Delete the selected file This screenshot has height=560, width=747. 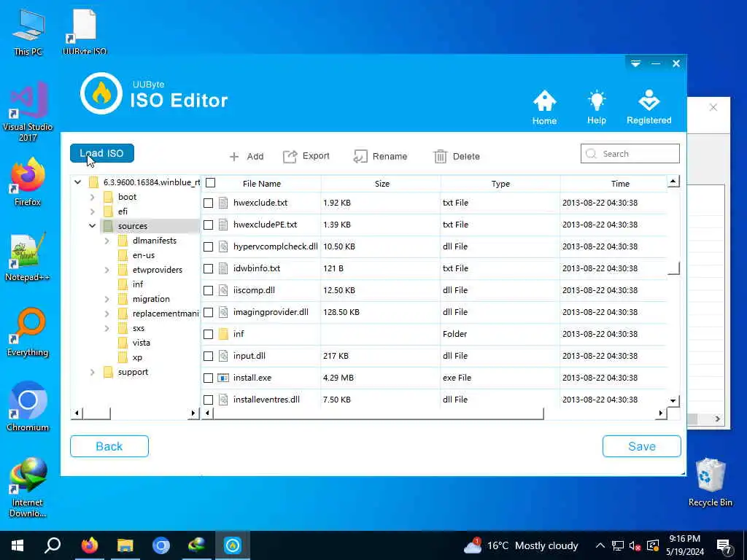click(457, 156)
